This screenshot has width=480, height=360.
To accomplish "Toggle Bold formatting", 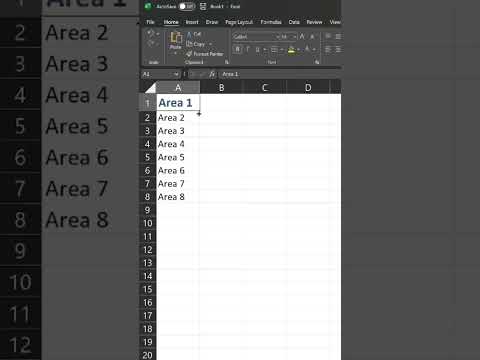I will click(x=238, y=50).
